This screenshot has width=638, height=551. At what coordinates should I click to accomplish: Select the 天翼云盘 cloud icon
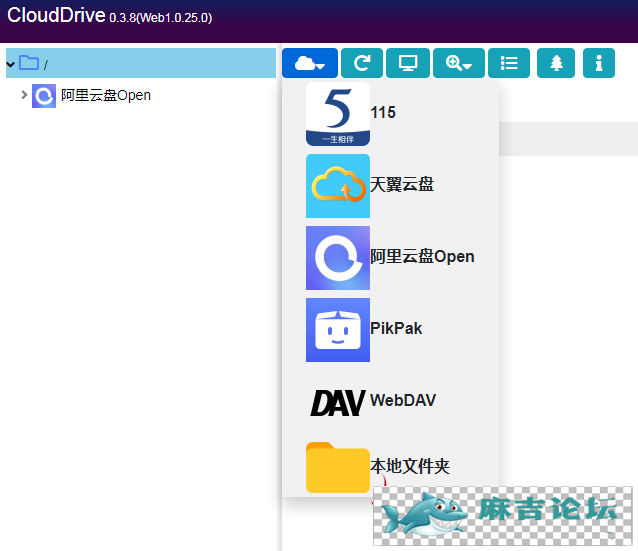[x=338, y=186]
